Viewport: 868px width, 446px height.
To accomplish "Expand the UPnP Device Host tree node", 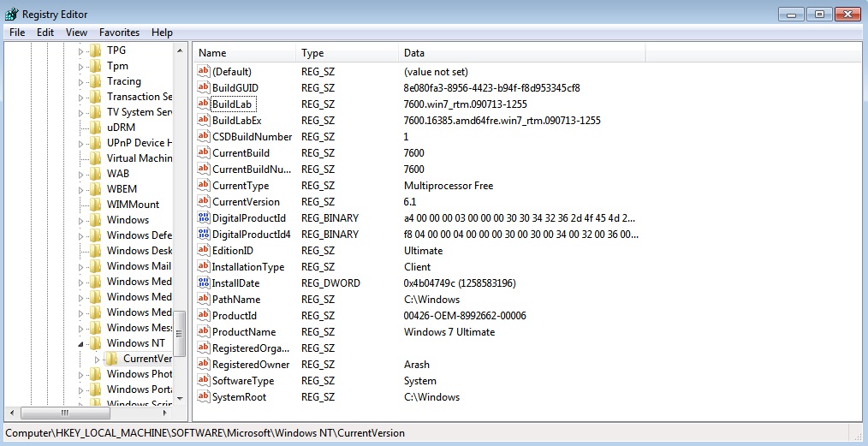I will click(80, 144).
